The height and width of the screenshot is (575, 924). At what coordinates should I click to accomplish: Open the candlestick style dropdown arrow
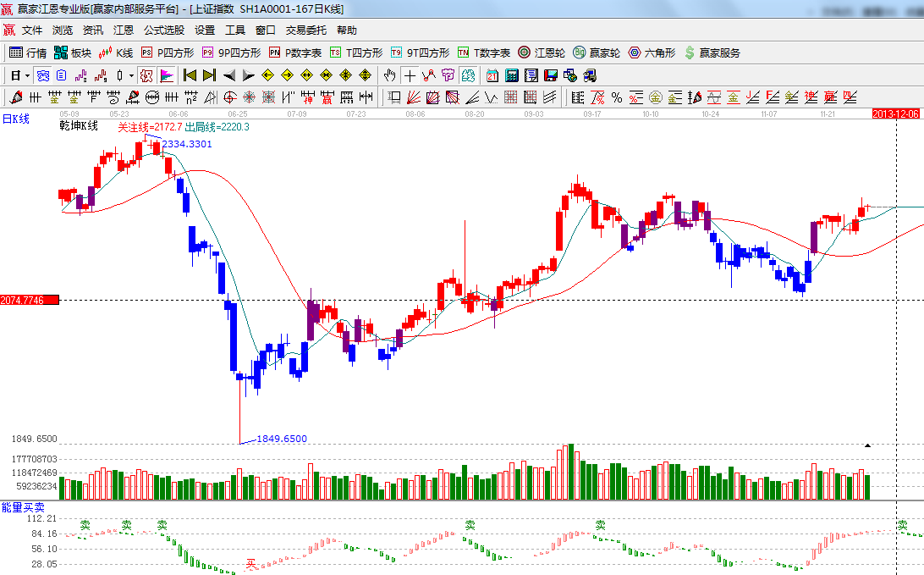tap(131, 75)
